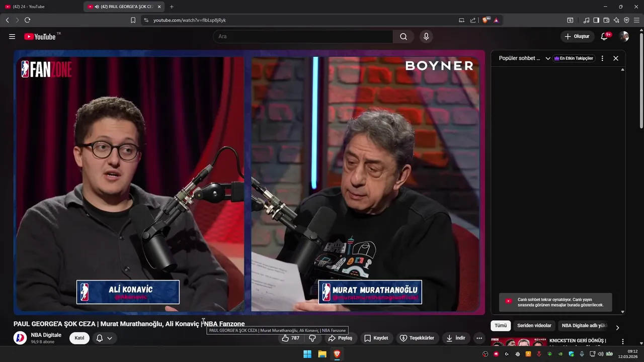This screenshot has height=362, width=644.
Task: Open Brave Shields lion icon
Action: click(486, 20)
